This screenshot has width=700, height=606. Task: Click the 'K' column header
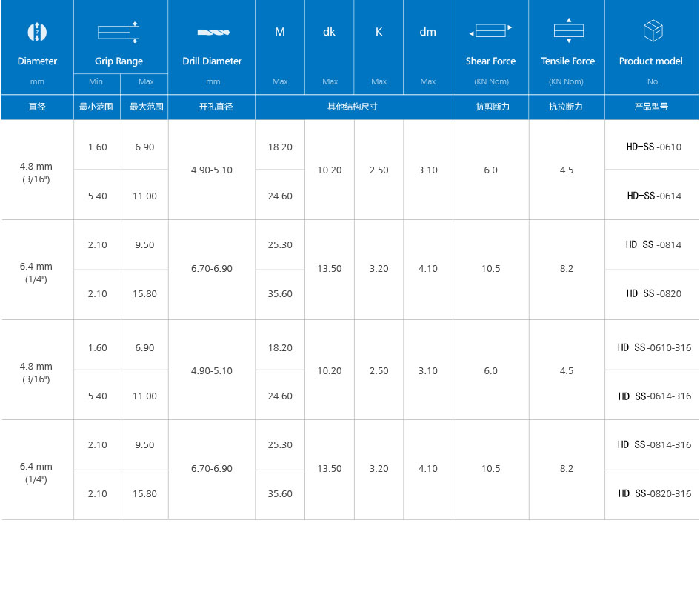tap(379, 32)
